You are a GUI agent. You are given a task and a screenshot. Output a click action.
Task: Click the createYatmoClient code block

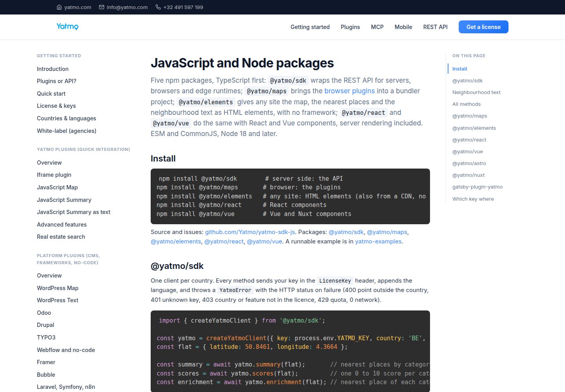[x=290, y=351]
